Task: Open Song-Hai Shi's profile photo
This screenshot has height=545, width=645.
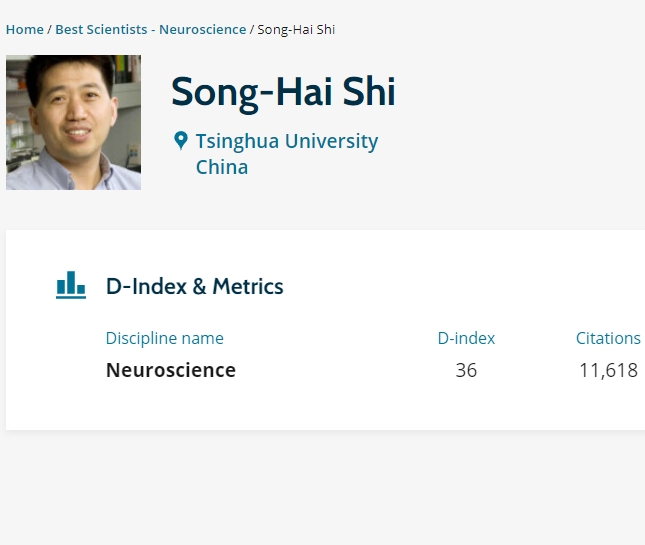Action: [x=73, y=122]
